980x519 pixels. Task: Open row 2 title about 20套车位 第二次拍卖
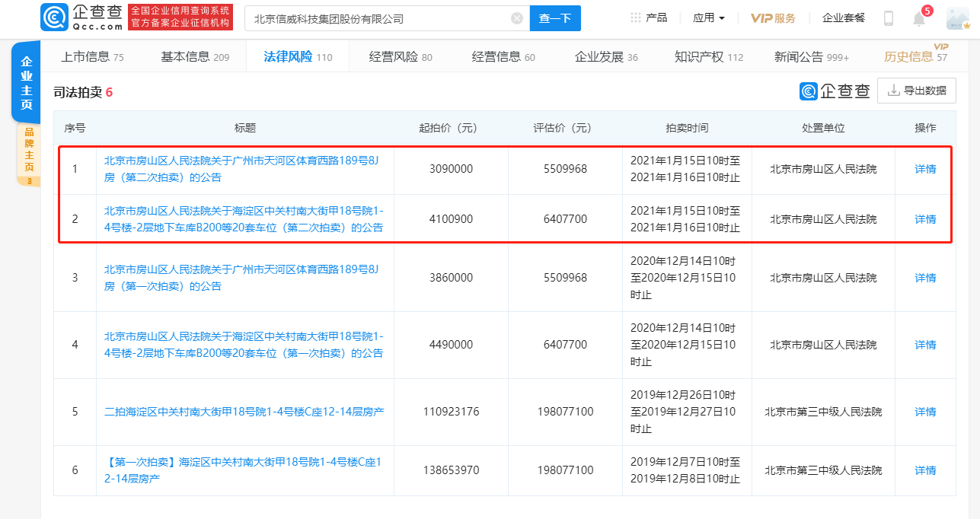244,219
